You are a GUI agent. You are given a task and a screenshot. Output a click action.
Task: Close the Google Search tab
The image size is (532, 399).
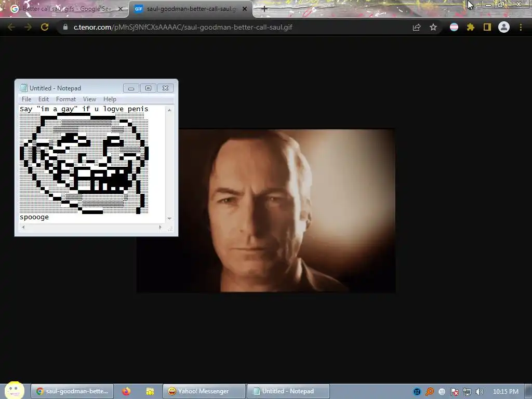click(x=120, y=9)
